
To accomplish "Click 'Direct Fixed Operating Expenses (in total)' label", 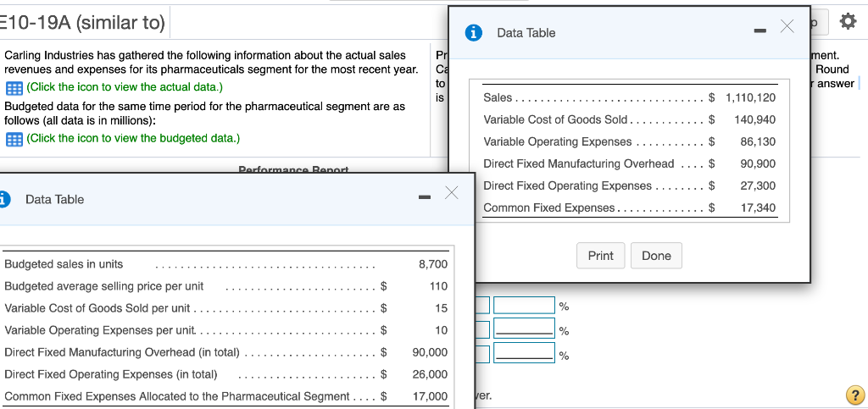I will click(x=111, y=375).
